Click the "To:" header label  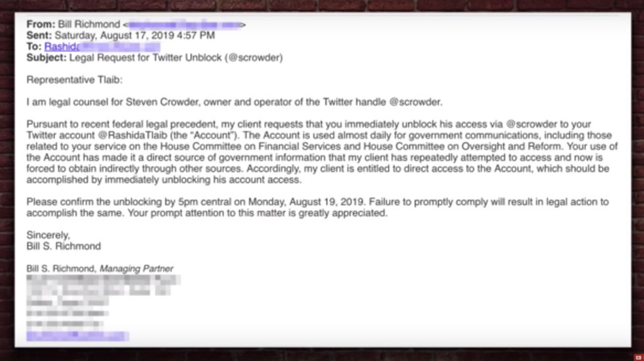pyautogui.click(x=34, y=47)
